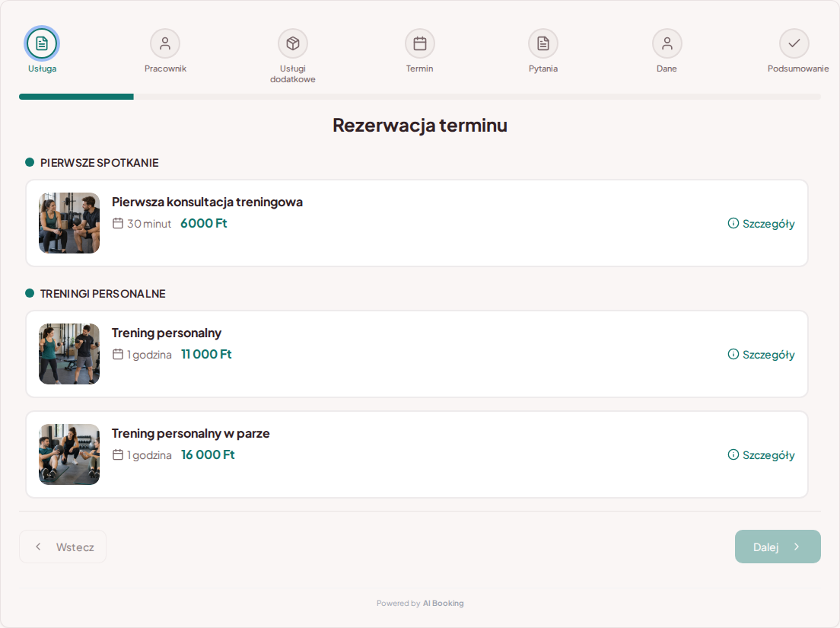840x628 pixels.
Task: Click the right chevron in Dalej button
Action: pos(797,547)
